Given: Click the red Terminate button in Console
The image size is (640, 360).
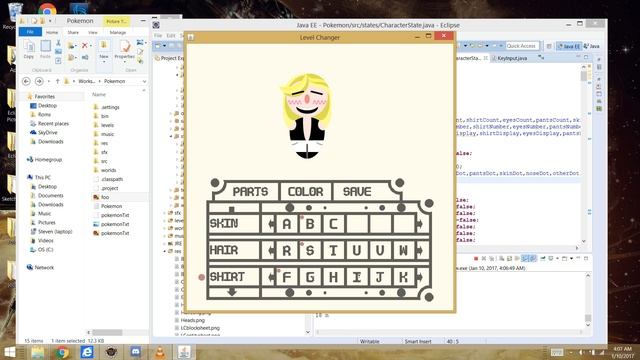Looking at the screenshot, I should click(x=476, y=258).
